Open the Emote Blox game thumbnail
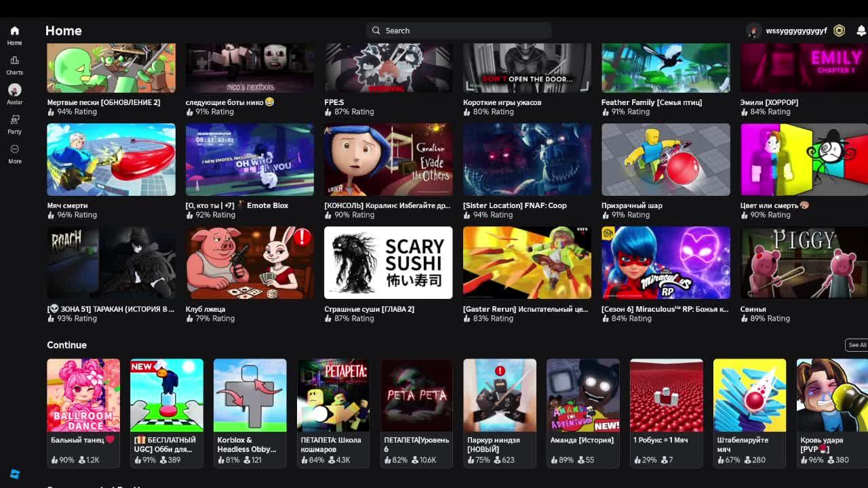Viewport: 868px width, 488px height. (250, 159)
